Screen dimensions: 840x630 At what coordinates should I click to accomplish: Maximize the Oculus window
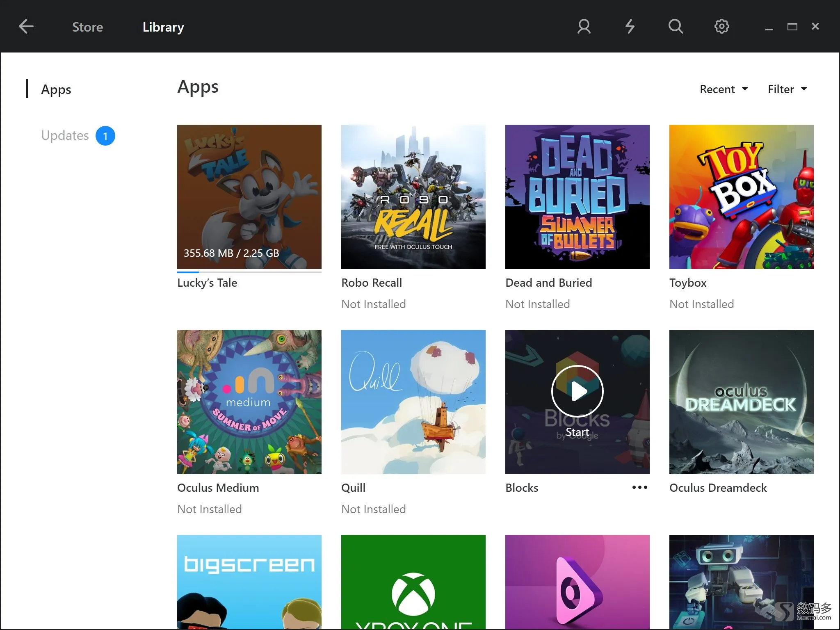click(x=792, y=27)
